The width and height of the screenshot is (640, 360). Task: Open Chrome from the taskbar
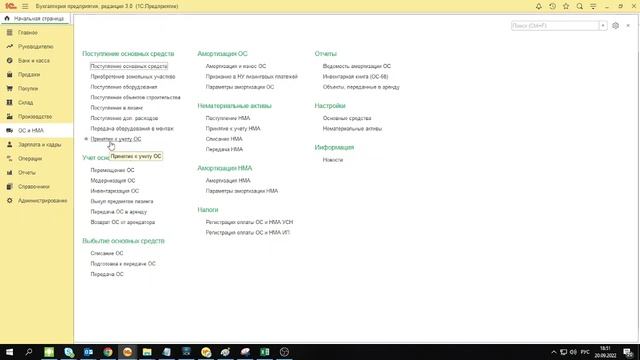[x=108, y=352]
